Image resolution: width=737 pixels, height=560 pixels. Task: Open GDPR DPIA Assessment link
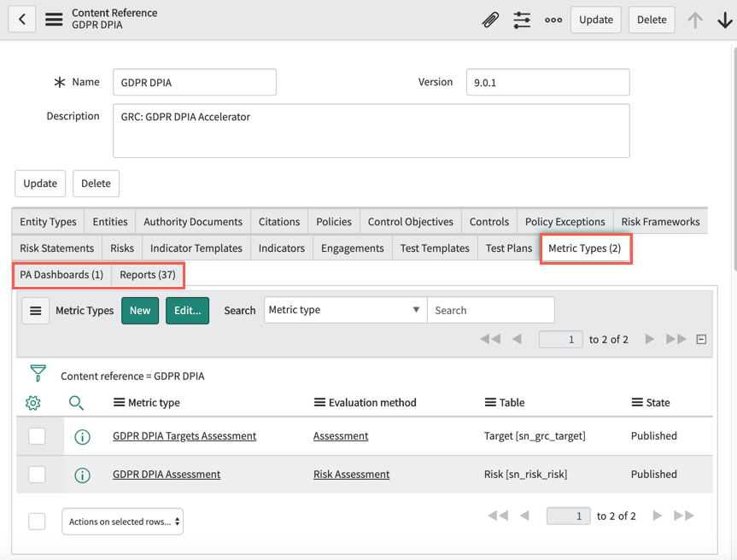pyautogui.click(x=167, y=475)
